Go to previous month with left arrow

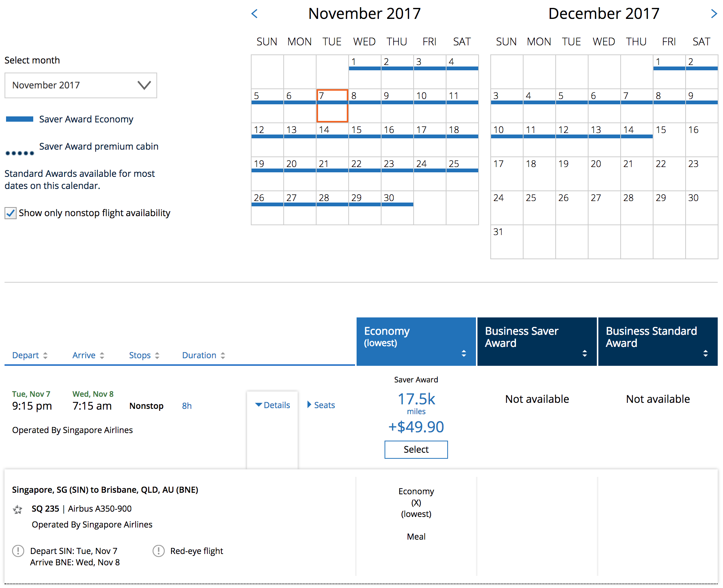coord(255,14)
